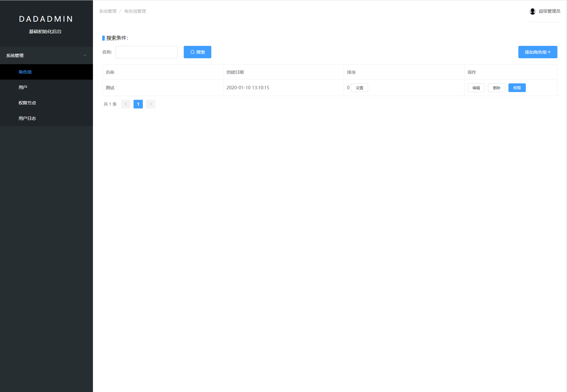Open 超级管理员 user dropdown
Screen dimensions: 567x392
549,11
